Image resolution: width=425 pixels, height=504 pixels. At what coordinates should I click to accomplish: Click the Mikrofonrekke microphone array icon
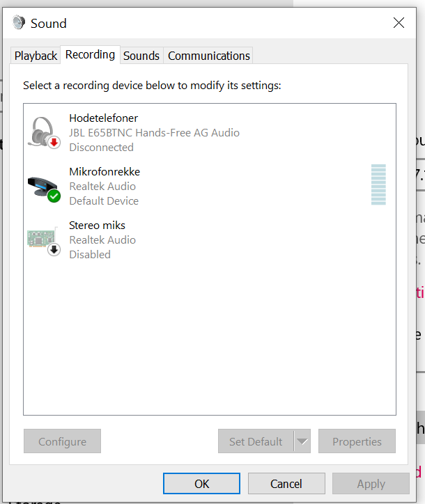(x=42, y=184)
